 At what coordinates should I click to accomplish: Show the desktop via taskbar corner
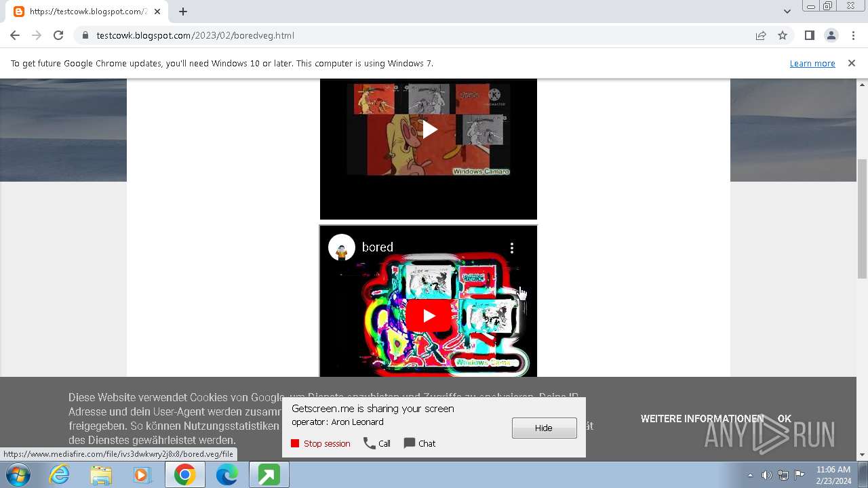863,475
